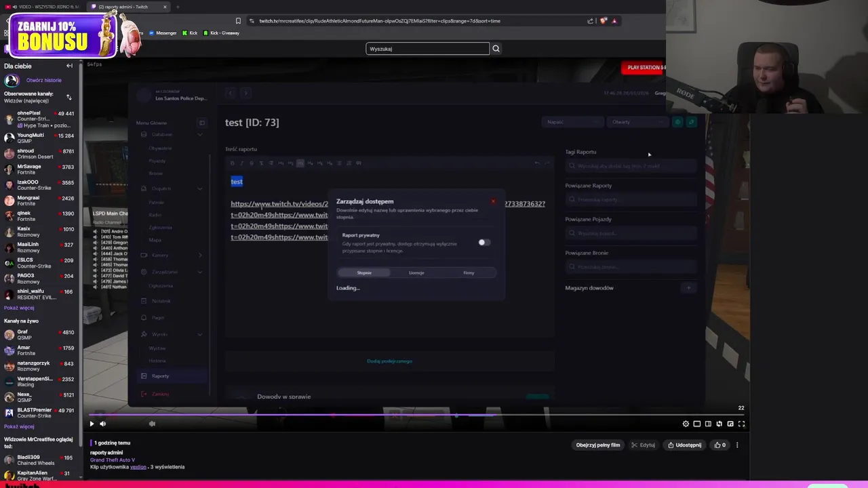Click the sort icon next to Obserwowane kanały
Viewport: 868px width, 488px height.
tap(68, 97)
